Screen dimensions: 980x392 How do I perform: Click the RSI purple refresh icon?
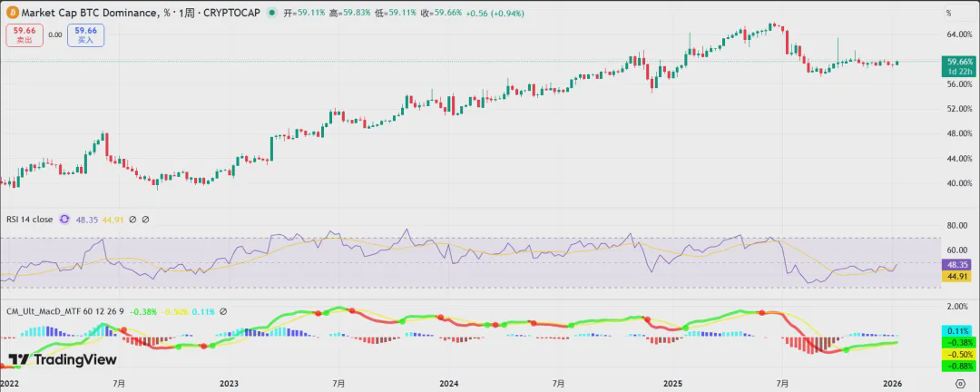point(64,220)
